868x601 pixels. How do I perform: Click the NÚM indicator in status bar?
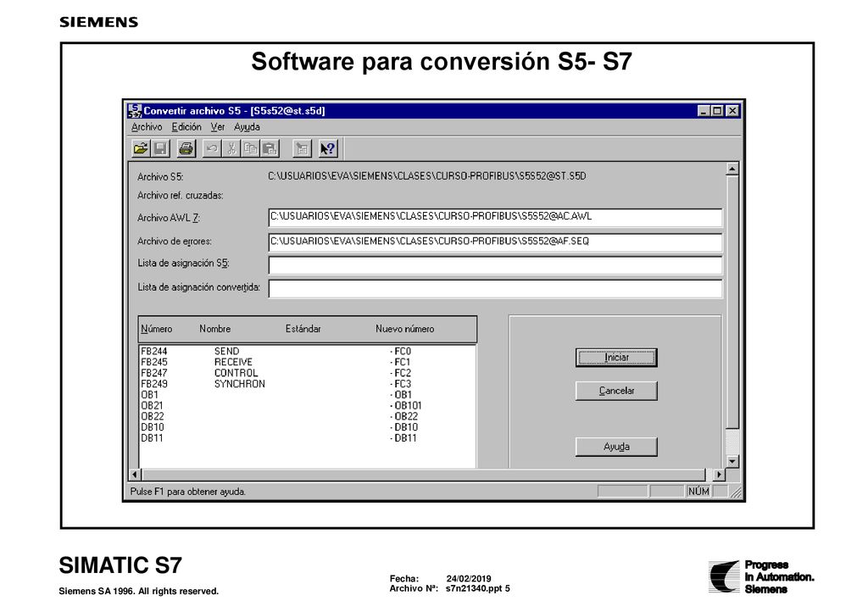698,492
